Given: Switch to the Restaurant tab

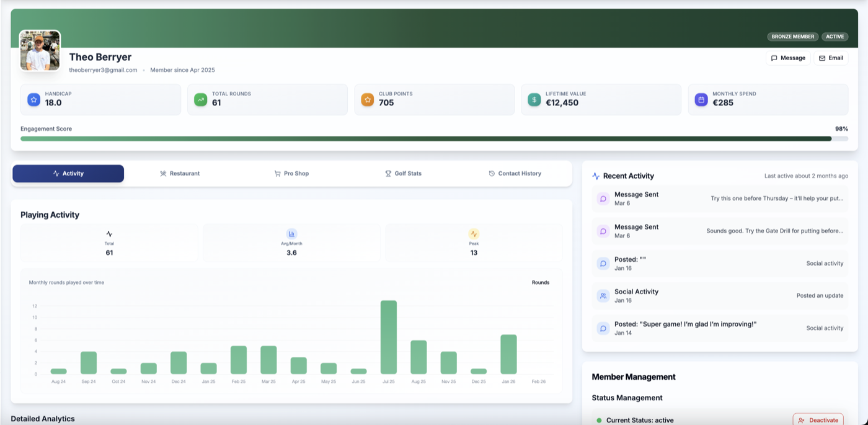Looking at the screenshot, I should [x=180, y=174].
